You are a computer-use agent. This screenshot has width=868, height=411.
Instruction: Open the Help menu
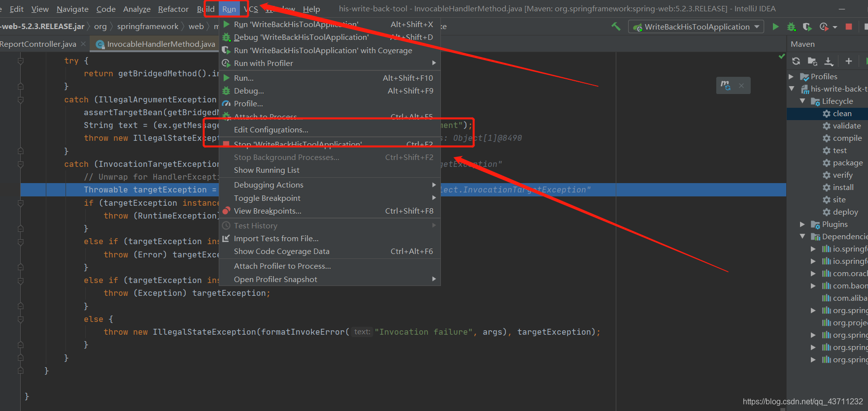click(x=311, y=9)
